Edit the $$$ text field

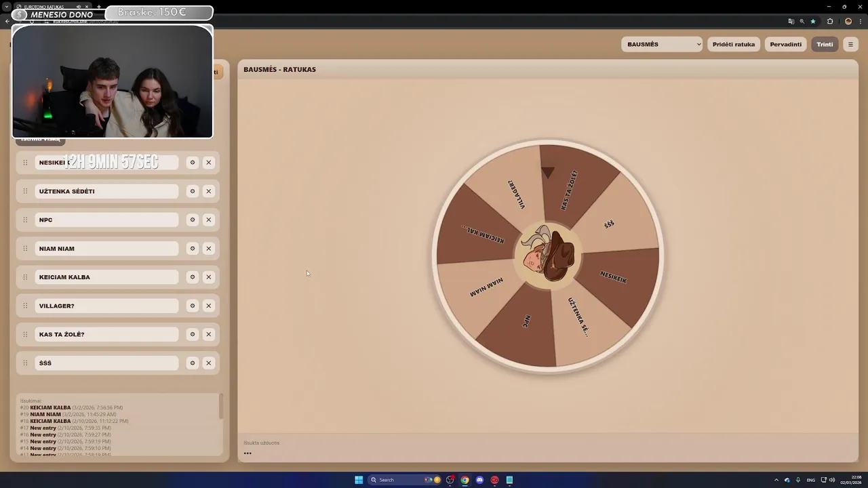[x=106, y=363]
